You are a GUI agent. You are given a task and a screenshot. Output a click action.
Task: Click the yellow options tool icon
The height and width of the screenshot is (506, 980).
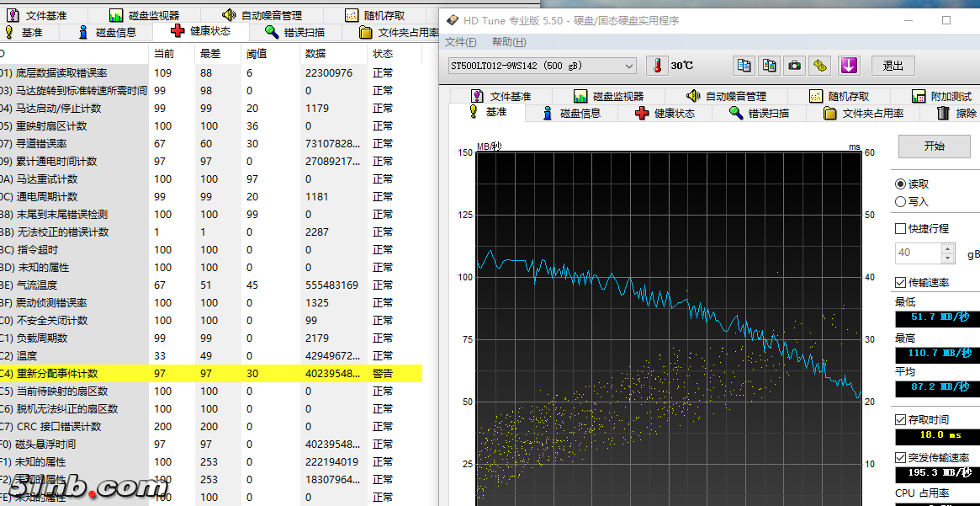point(820,66)
